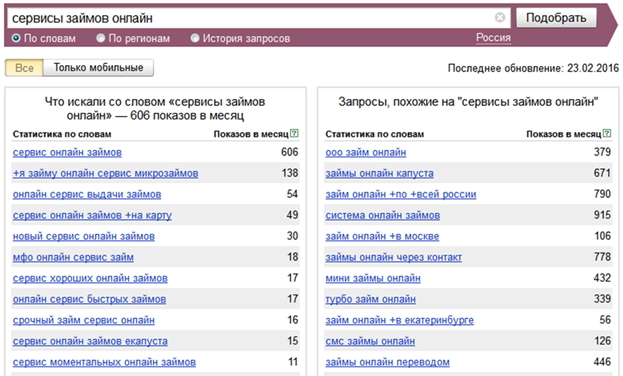Click right table 'Статистика по словам' header
623x376 pixels.
(x=375, y=134)
